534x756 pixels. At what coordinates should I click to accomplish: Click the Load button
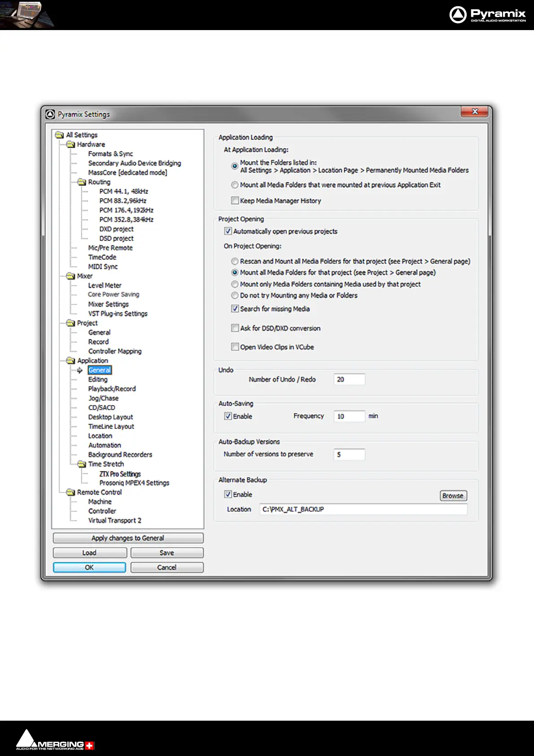click(x=90, y=553)
